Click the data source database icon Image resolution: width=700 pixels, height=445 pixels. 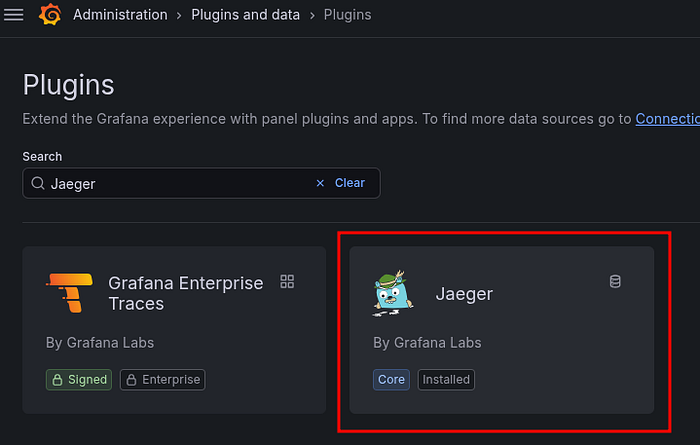click(x=615, y=282)
